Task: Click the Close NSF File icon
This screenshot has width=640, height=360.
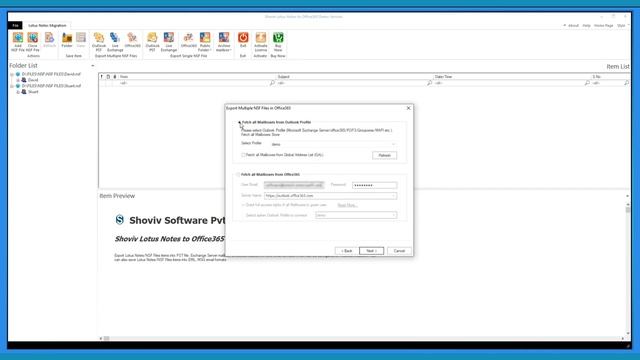Action: click(33, 38)
